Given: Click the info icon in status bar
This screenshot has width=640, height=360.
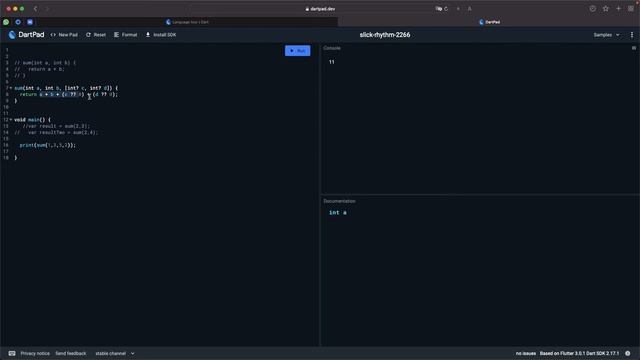Looking at the screenshot, I should (x=628, y=353).
